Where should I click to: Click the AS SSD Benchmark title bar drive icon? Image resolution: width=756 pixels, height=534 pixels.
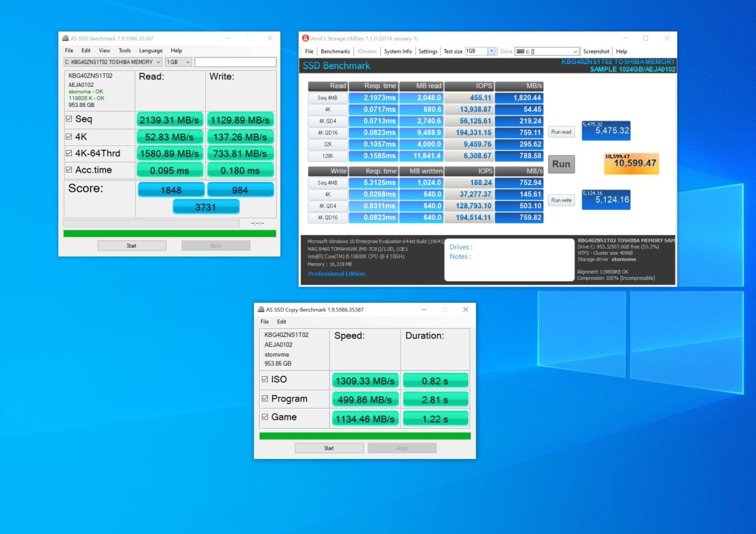[x=65, y=38]
